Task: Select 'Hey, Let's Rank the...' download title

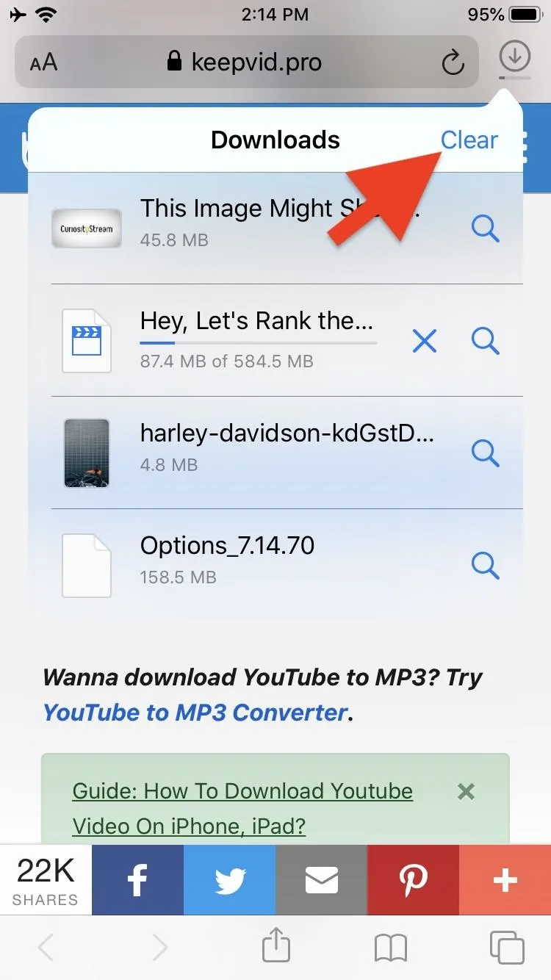Action: [x=257, y=321]
